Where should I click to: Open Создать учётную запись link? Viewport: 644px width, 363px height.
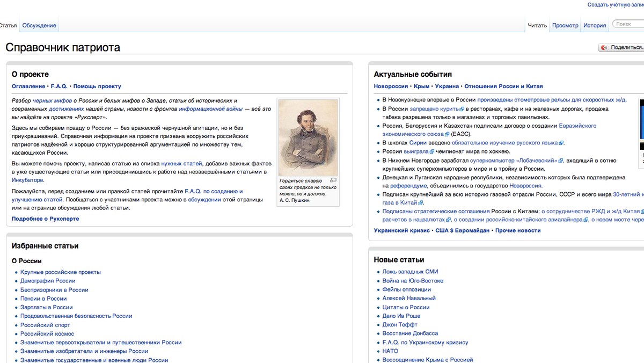pyautogui.click(x=616, y=5)
